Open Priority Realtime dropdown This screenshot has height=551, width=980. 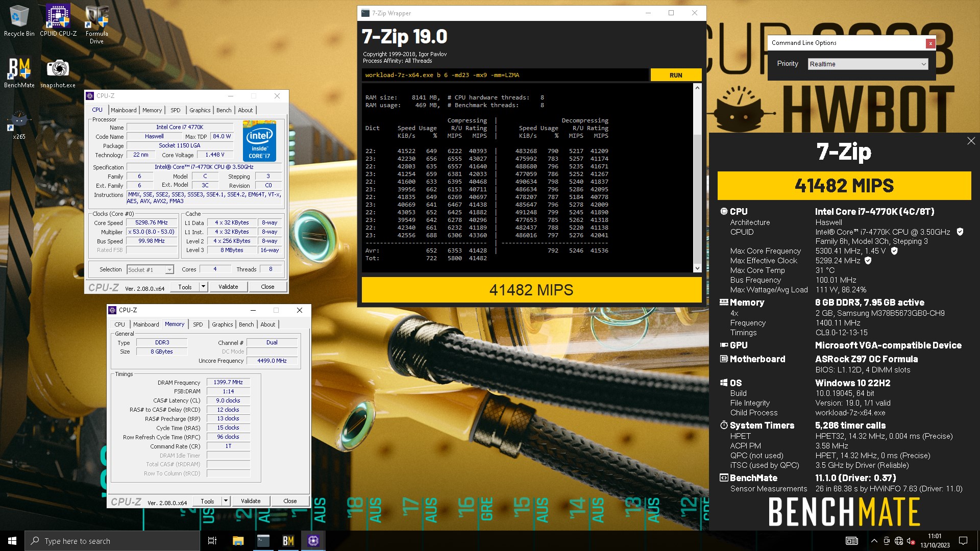click(868, 64)
